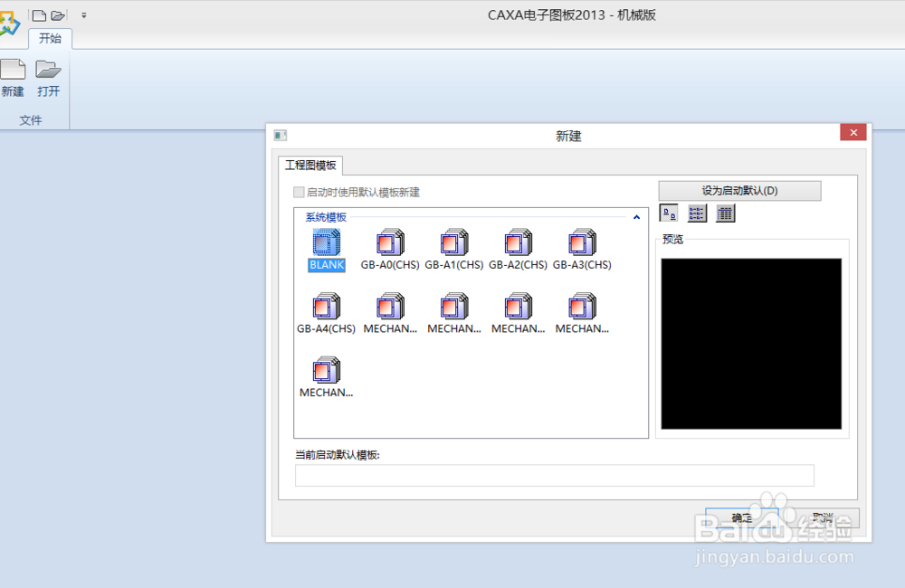The width and height of the screenshot is (905, 588).
Task: Click the CAXA application logo button
Action: pos(9,24)
